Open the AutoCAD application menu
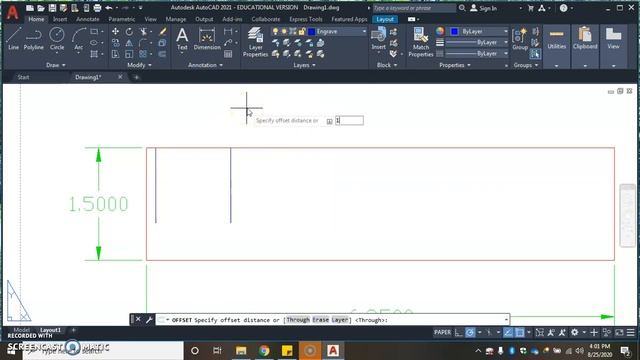This screenshot has width=640, height=360. (12, 12)
